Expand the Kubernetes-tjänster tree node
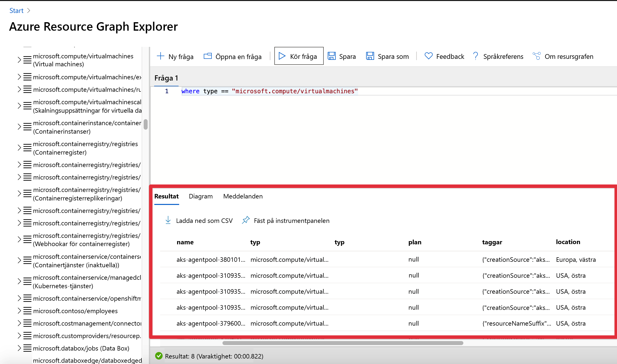This screenshot has height=364, width=617. click(19, 281)
